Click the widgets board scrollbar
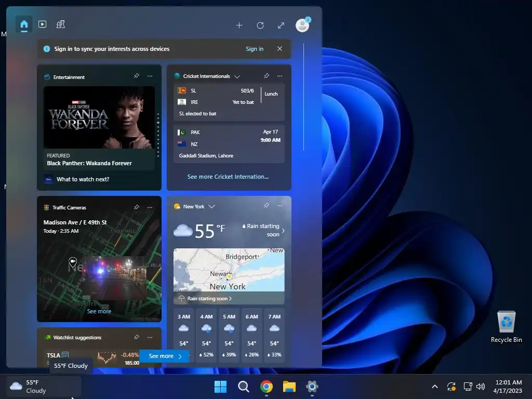The width and height of the screenshot is (532, 399). [x=303, y=97]
